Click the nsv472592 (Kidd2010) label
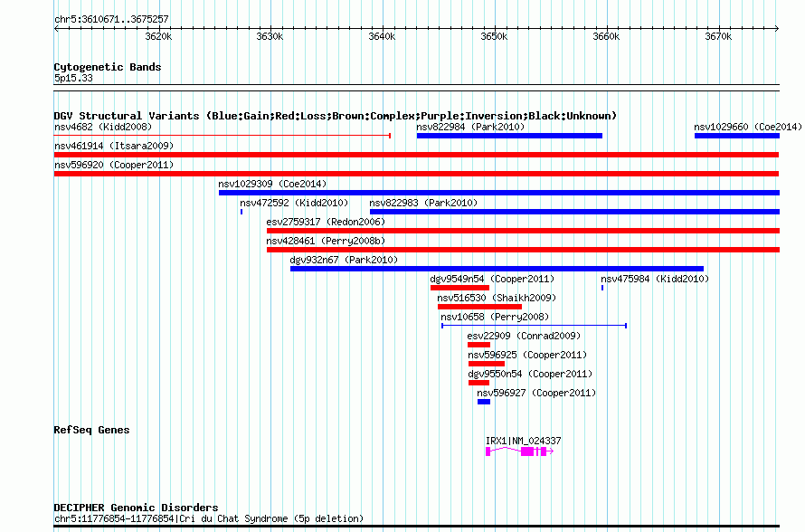Image resolution: width=805 pixels, height=532 pixels. tap(294, 203)
